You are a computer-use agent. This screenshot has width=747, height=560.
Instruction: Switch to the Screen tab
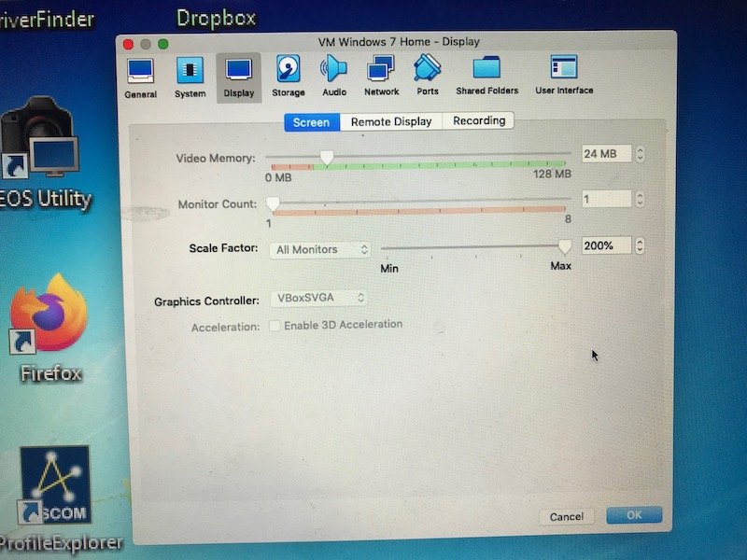pyautogui.click(x=312, y=122)
